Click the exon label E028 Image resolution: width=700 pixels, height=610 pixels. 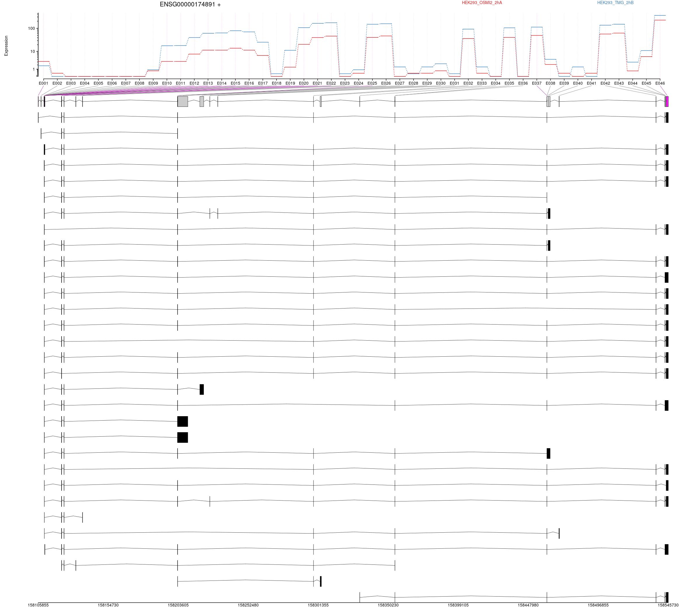[x=413, y=83]
